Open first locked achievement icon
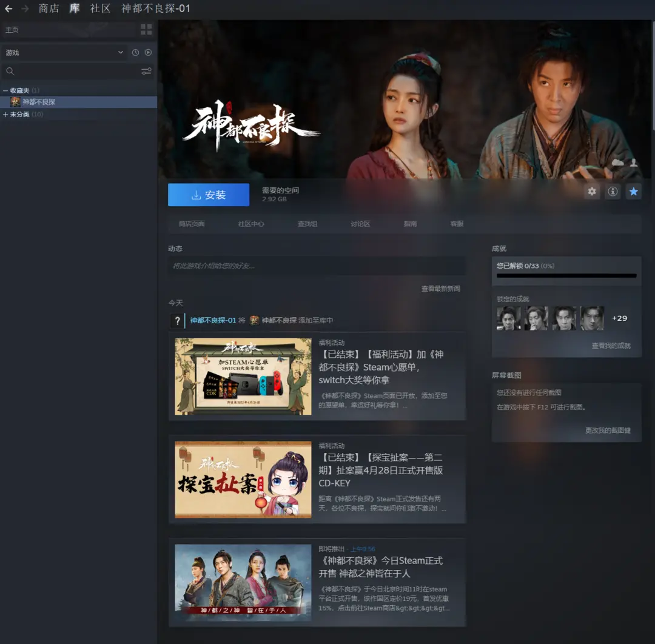 (509, 318)
